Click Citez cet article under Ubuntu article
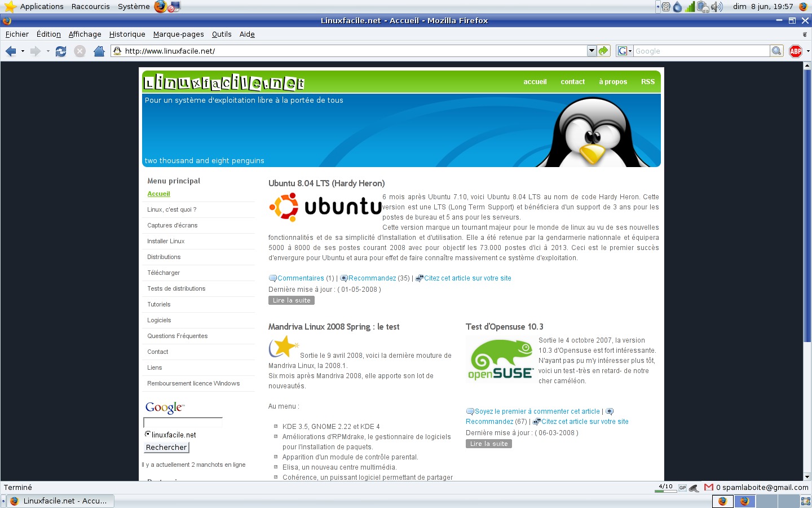This screenshot has width=812, height=508. (467, 278)
